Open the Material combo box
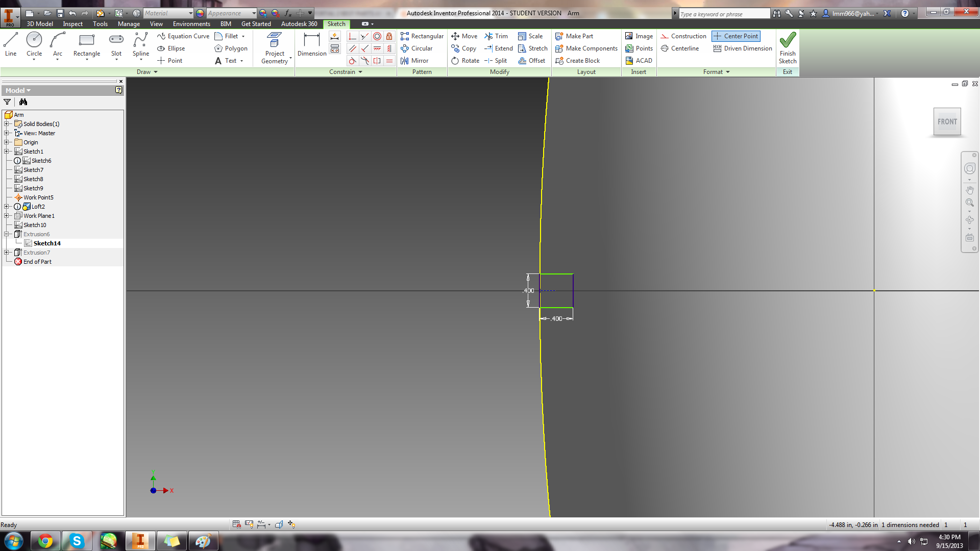This screenshot has height=551, width=980. pos(168,13)
